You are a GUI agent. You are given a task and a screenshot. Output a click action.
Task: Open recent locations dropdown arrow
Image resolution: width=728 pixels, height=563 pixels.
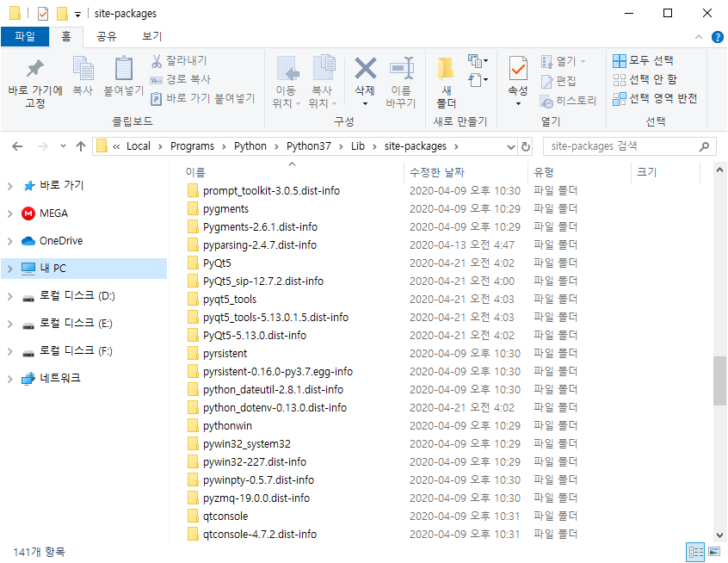point(63,146)
